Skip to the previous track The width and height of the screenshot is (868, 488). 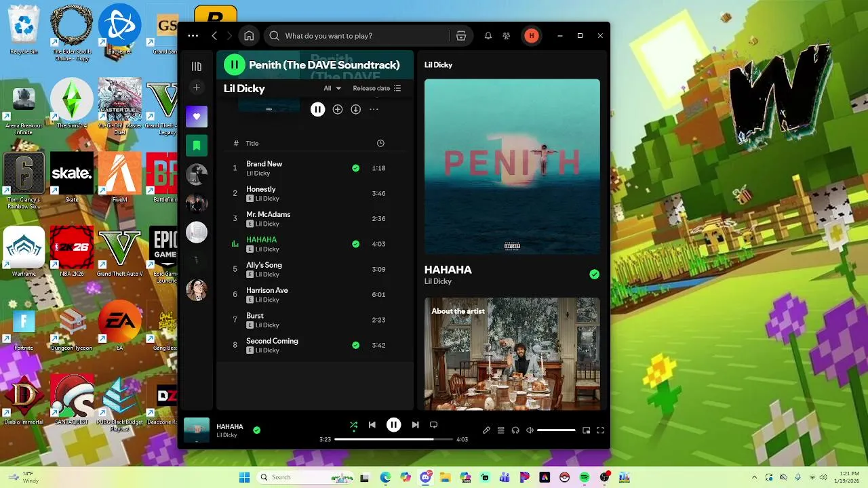click(x=372, y=425)
